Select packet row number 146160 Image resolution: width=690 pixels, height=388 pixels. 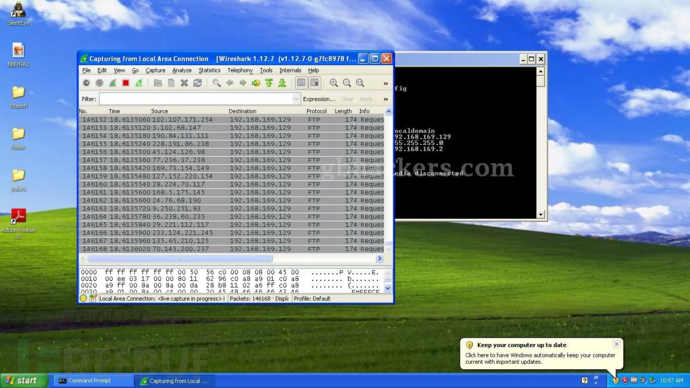coord(231,184)
